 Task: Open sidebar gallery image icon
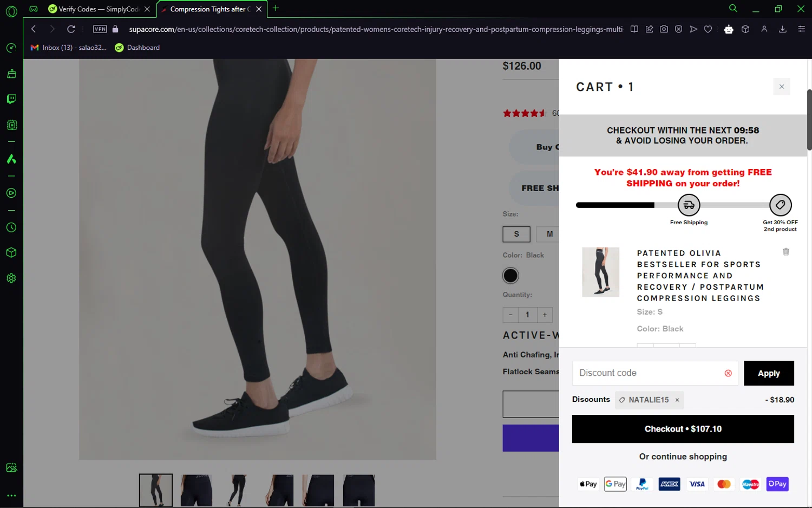click(x=11, y=468)
